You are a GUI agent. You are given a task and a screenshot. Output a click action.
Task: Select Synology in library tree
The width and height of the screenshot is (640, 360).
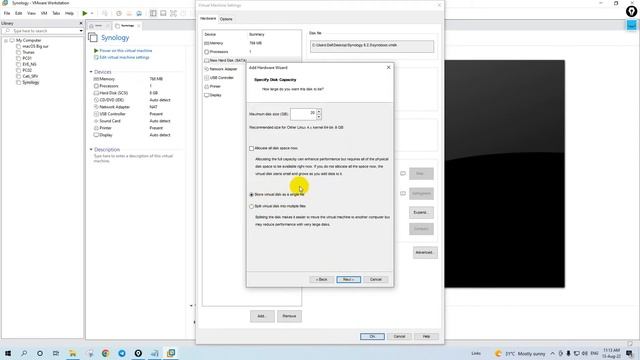31,82
